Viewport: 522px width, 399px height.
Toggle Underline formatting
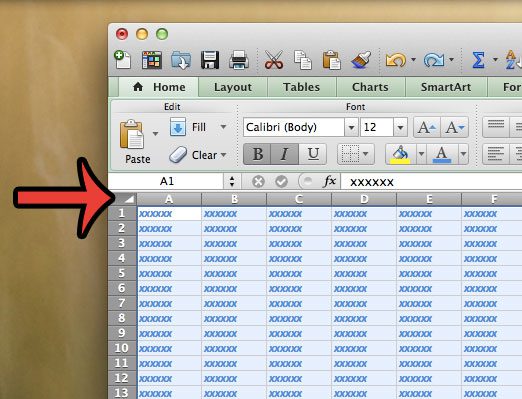point(313,154)
